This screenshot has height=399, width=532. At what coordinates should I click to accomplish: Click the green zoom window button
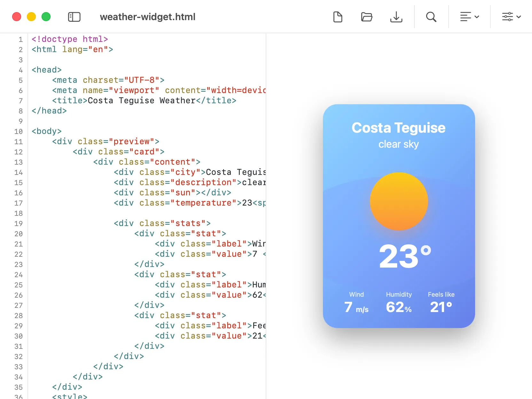coord(46,17)
